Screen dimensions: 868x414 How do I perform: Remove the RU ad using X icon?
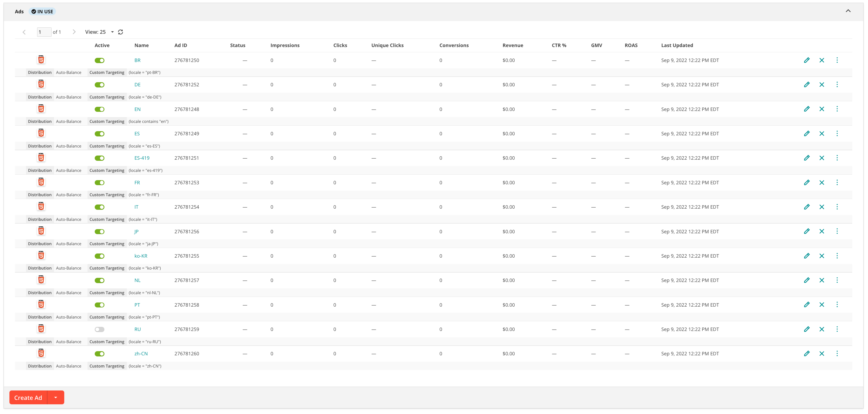[x=822, y=329]
